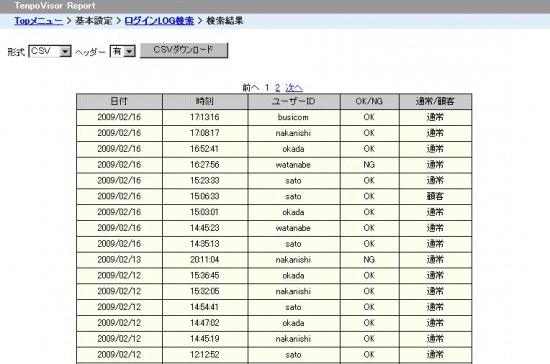Select time cell 15:36:45
Screen dimensions: 550x364
point(205,276)
